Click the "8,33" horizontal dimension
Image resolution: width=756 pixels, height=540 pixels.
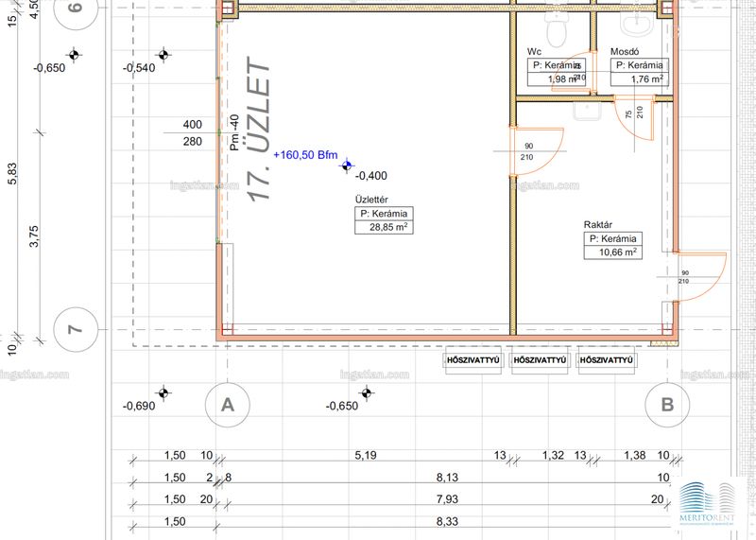pos(447,522)
